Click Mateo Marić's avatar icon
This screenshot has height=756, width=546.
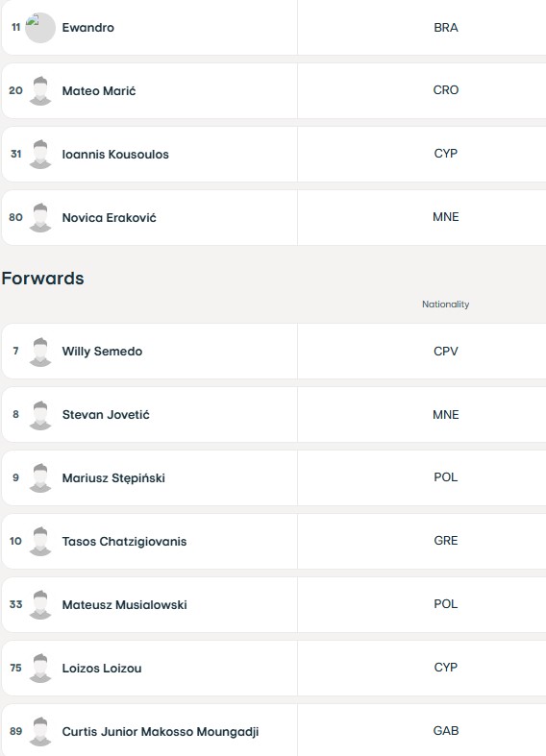40,90
